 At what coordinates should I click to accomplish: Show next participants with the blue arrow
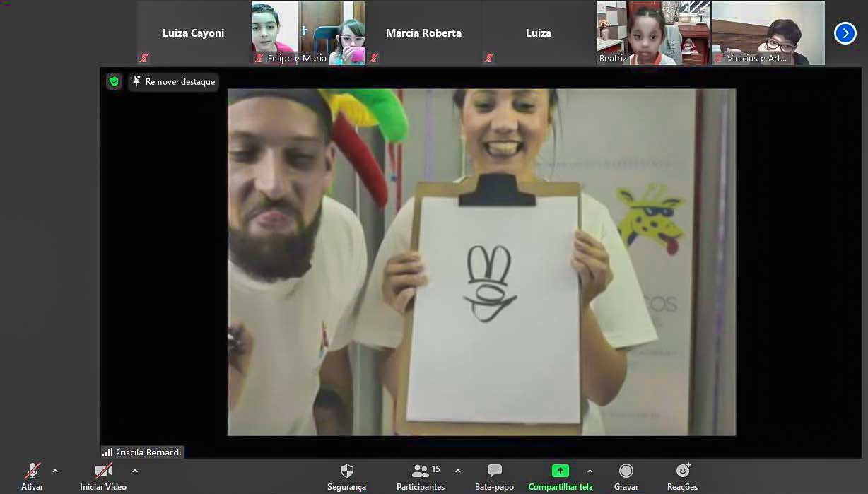coord(845,33)
